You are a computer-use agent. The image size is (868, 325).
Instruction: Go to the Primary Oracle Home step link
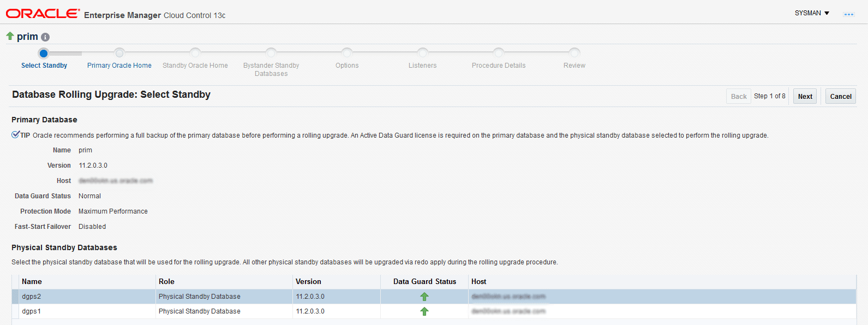click(x=119, y=66)
